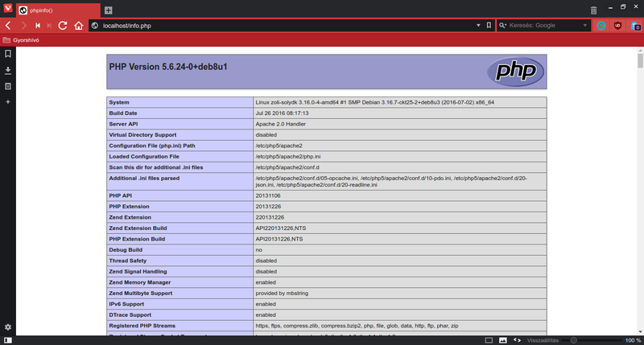
Task: Select 'provided by mbstring' value
Action: (x=282, y=294)
